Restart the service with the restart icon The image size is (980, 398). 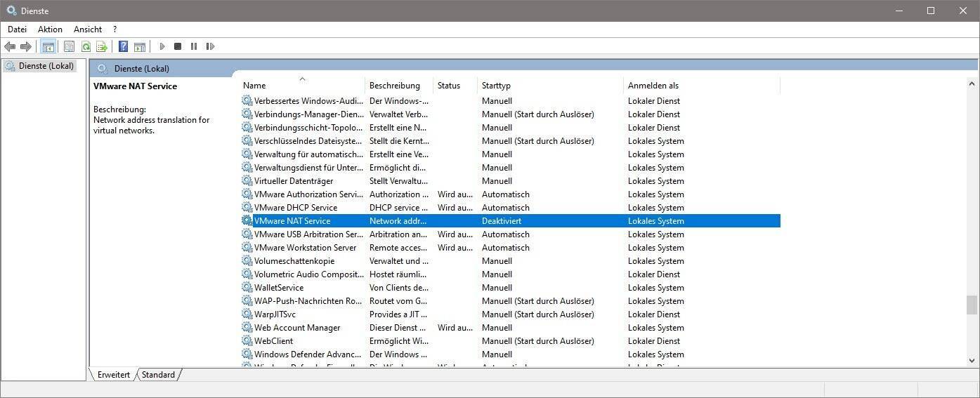click(210, 46)
